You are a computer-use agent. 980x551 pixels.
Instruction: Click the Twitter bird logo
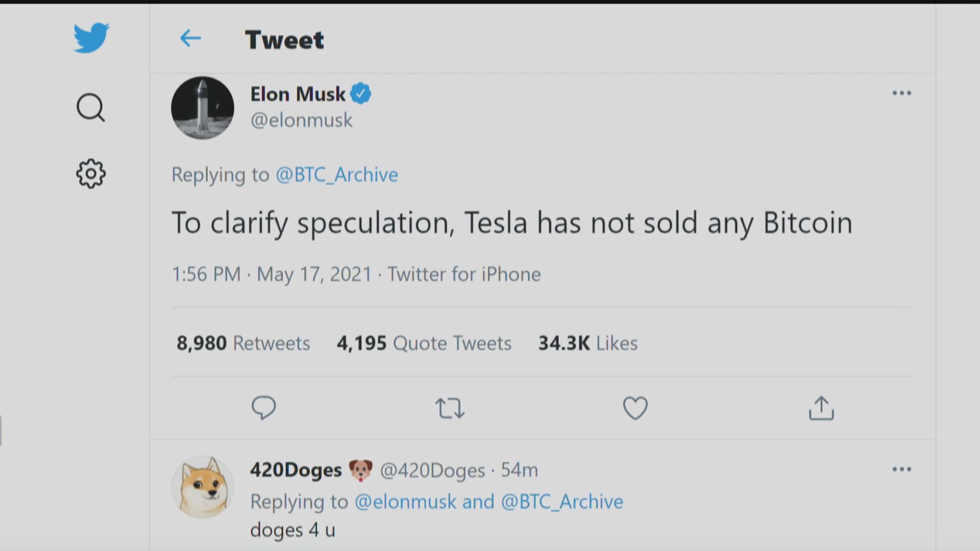click(x=91, y=38)
